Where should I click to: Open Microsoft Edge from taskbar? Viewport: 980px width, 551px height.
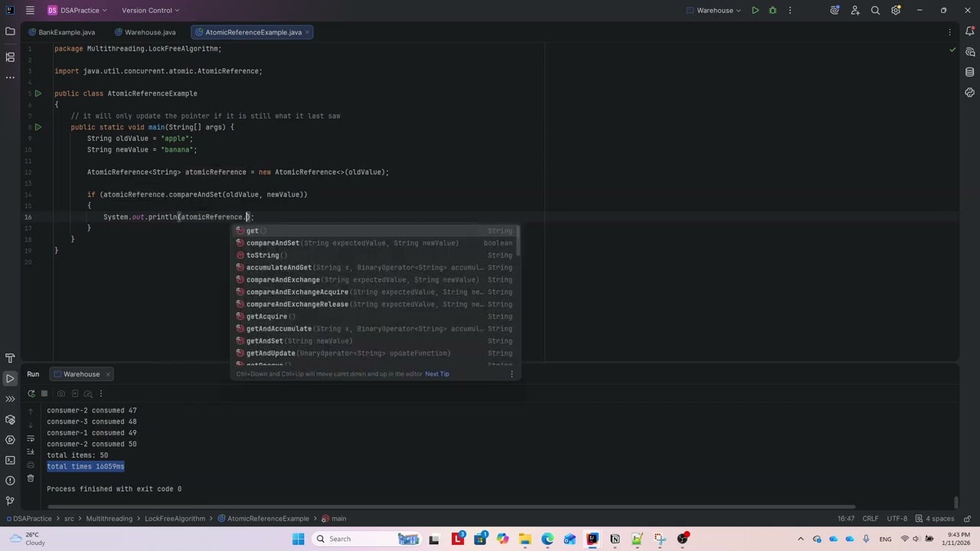click(x=547, y=539)
